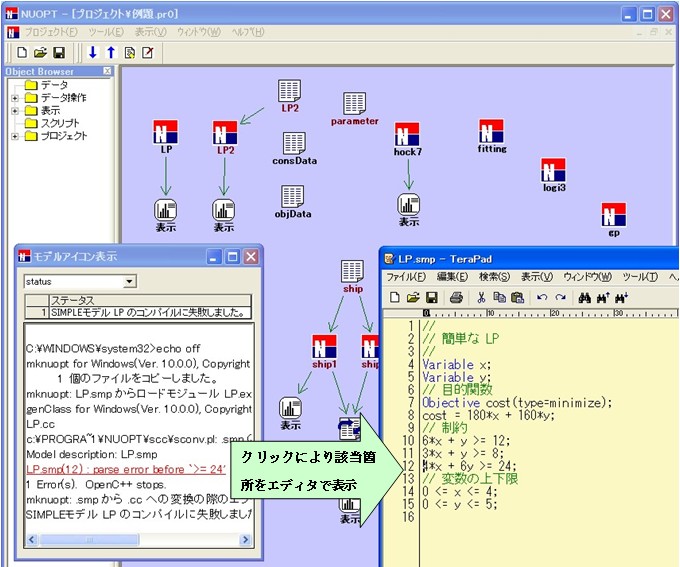This screenshot has width=680, height=567.
Task: Open the ヘルプ(H) menu in NUOPT
Action: (248, 32)
